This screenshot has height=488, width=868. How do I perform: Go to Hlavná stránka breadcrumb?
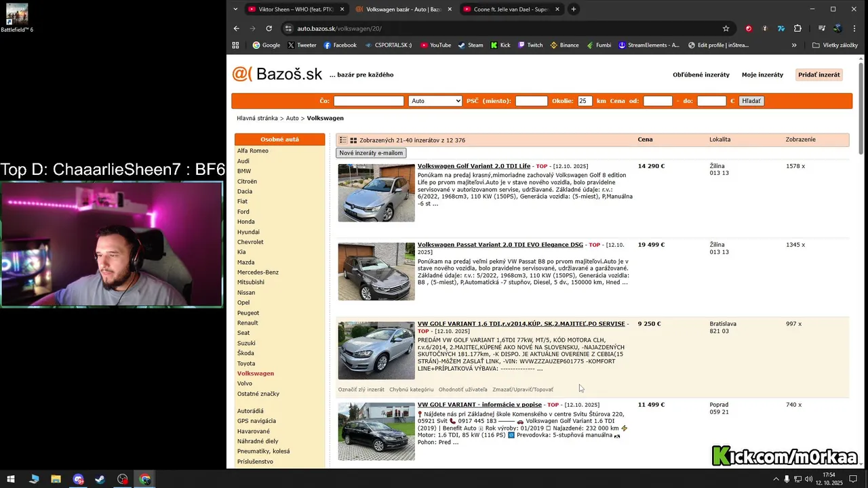click(x=257, y=118)
